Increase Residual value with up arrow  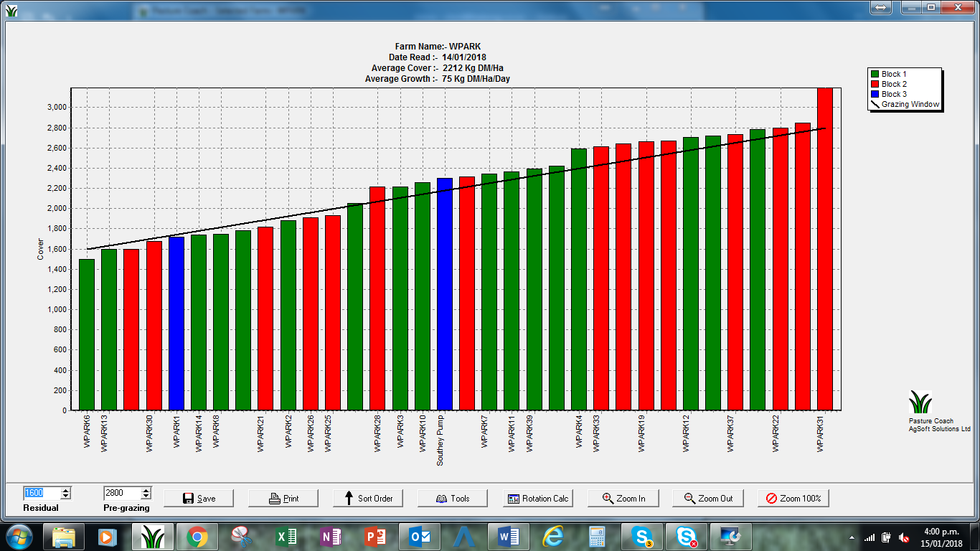click(x=66, y=490)
